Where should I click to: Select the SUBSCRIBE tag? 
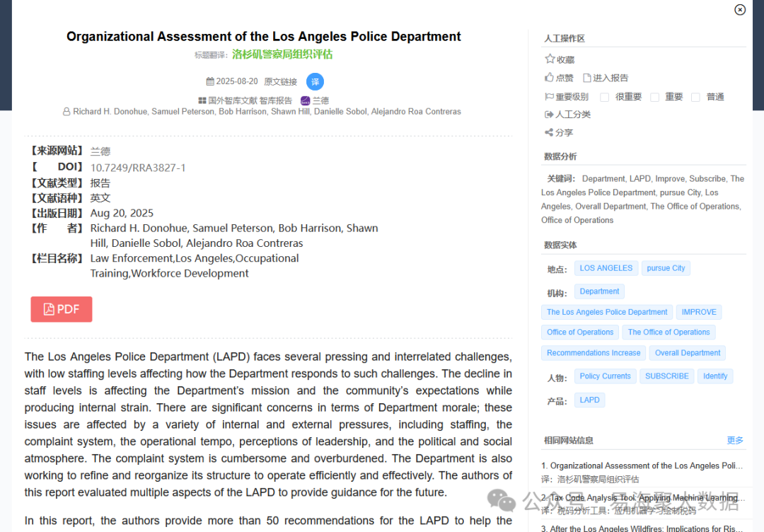tap(667, 376)
